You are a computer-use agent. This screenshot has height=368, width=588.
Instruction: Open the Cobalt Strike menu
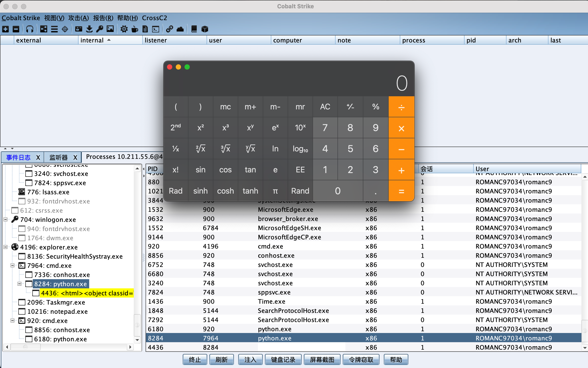(x=21, y=18)
